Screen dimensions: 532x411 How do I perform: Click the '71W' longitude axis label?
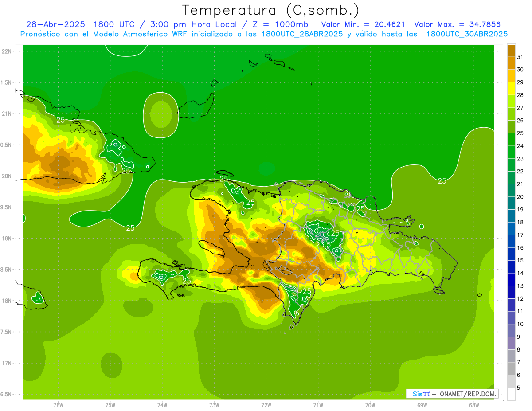(318, 405)
